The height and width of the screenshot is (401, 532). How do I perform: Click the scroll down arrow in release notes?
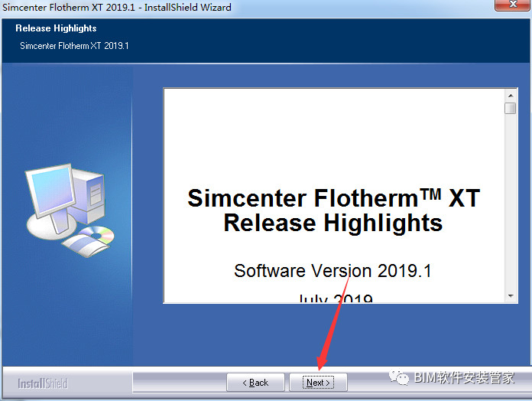coord(511,296)
